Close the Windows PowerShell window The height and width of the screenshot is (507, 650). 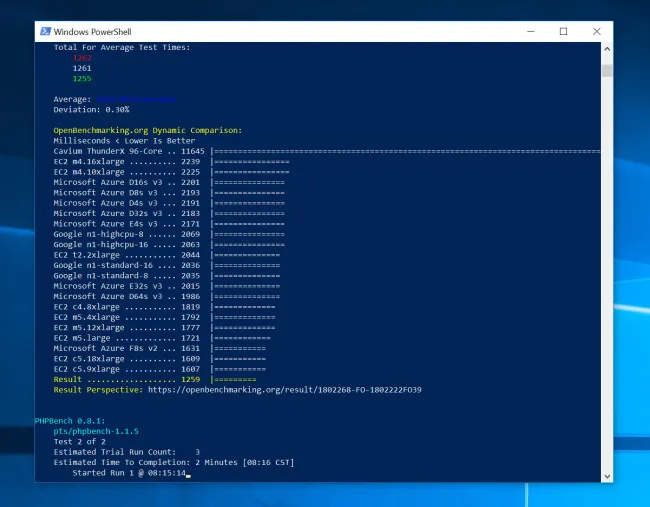click(x=597, y=32)
